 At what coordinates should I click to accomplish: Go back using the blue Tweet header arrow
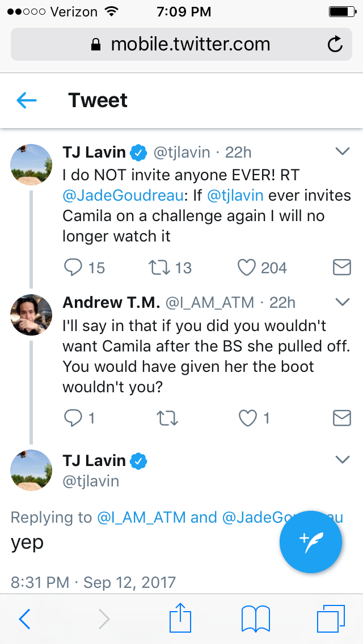(27, 100)
